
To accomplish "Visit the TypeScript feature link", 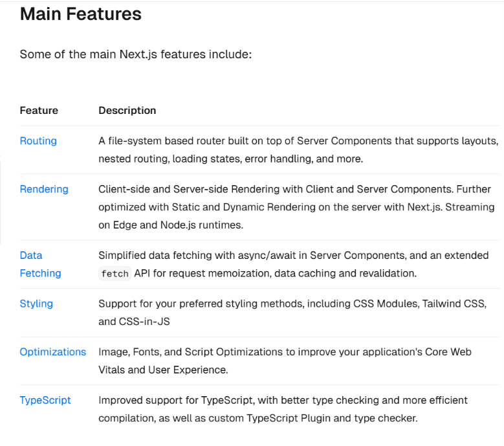I will (45, 400).
